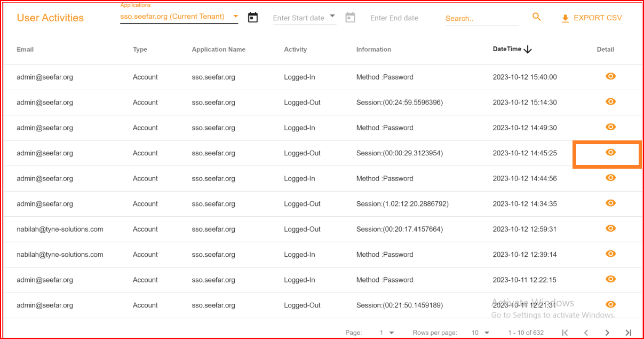View detail for 15:14:30 Logged-Out row
The image size is (644, 339).
coord(610,101)
